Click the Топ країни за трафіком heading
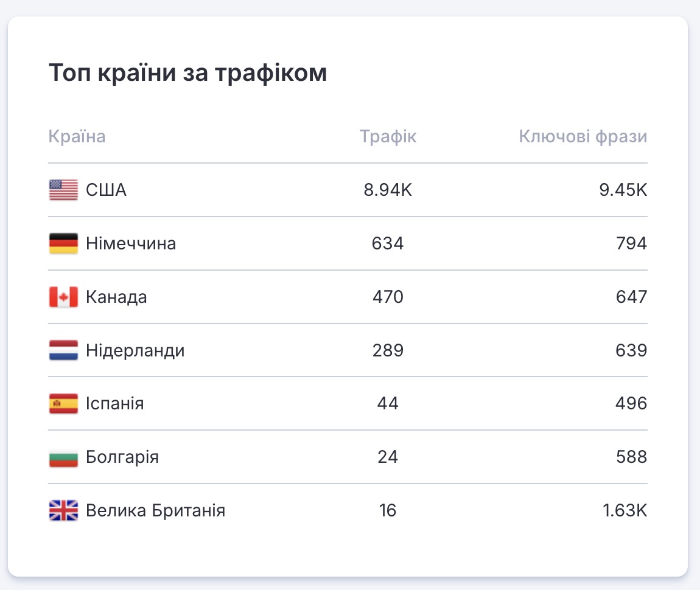 (x=187, y=74)
